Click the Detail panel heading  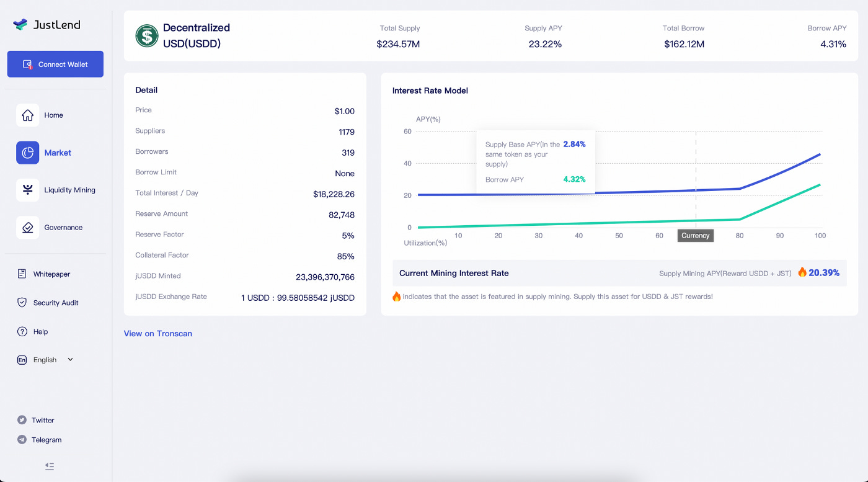[x=146, y=90]
